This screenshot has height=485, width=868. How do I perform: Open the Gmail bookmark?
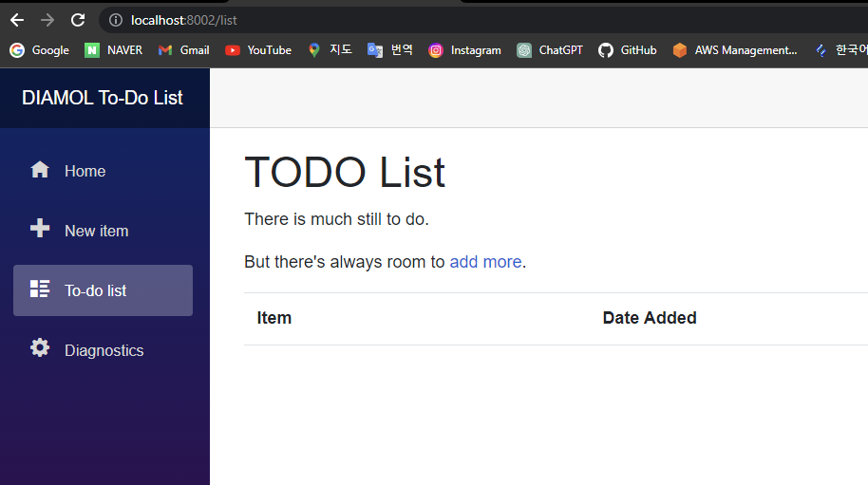click(184, 50)
